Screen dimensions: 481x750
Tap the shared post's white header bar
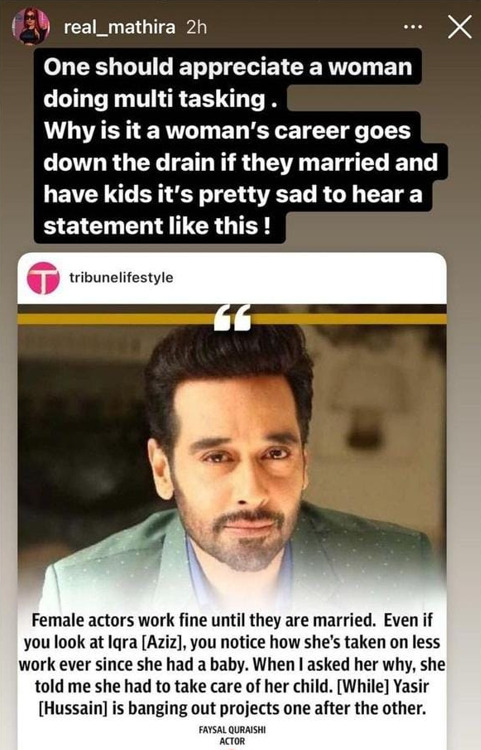tap(232, 278)
